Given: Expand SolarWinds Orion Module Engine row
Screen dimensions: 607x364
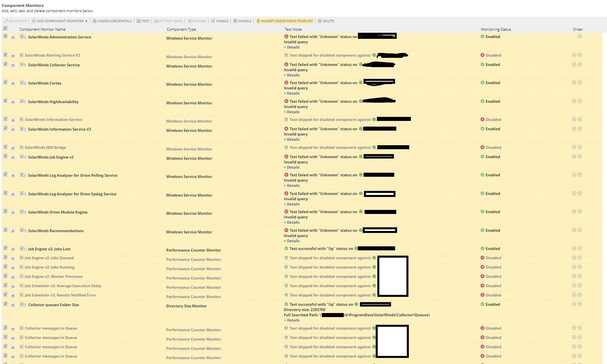Looking at the screenshot, I should click(13, 212).
